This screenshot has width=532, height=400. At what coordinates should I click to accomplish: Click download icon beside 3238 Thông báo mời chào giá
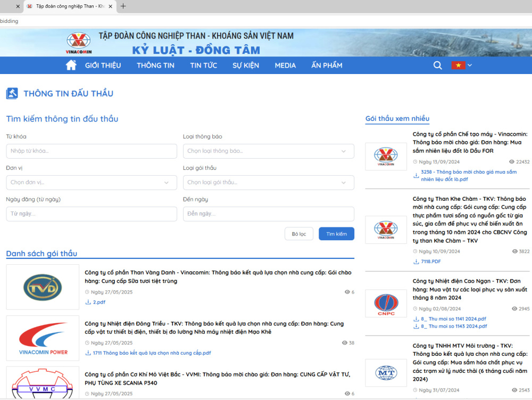coord(416,176)
